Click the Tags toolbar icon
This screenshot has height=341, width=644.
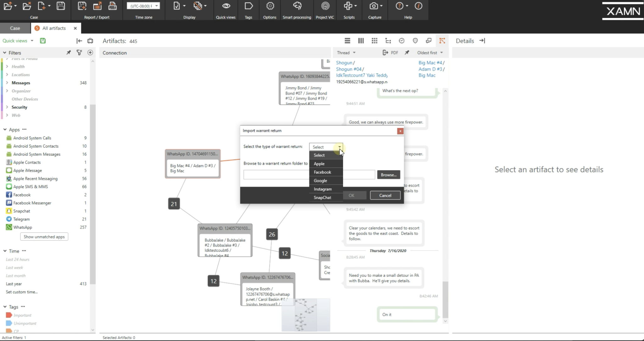(x=248, y=6)
